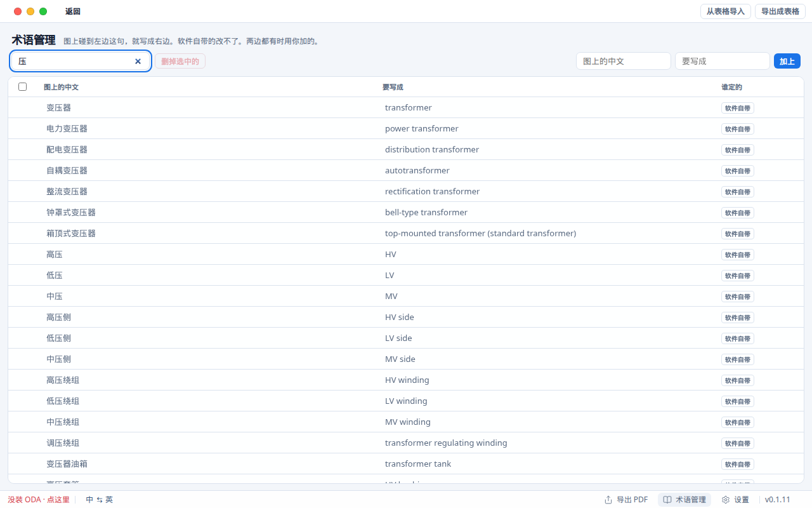Click 从表格导入 to import from a spreadsheet
This screenshot has height=508, width=812.
point(726,11)
